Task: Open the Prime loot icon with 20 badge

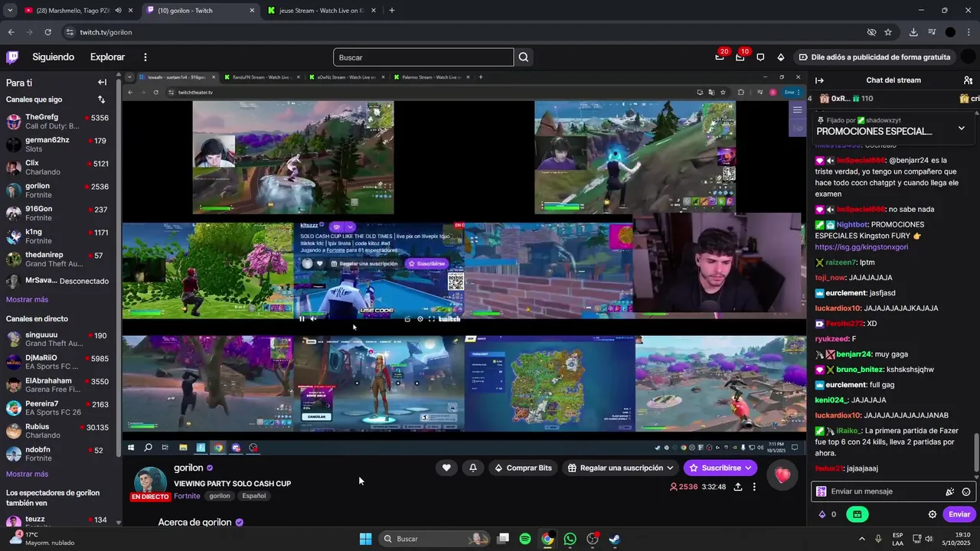Action: [x=720, y=57]
